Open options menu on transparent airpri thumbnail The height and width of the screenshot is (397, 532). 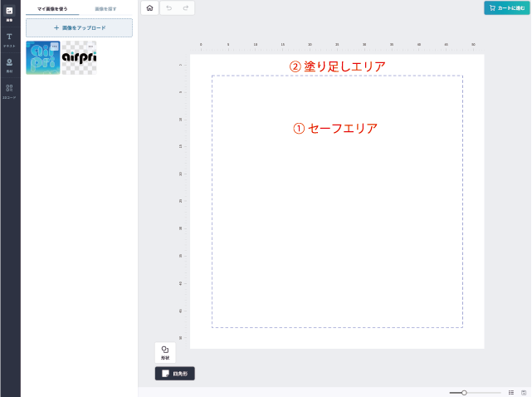coord(90,47)
